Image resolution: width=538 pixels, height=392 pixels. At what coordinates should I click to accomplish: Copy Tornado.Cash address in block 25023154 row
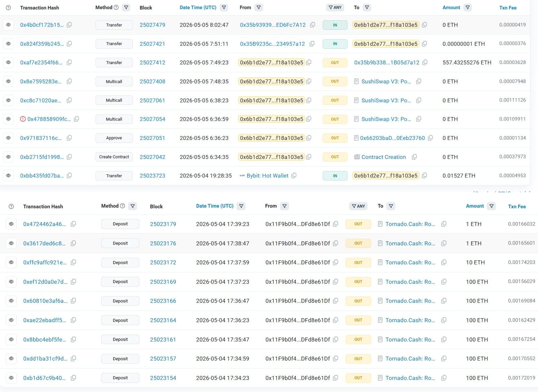pos(444,378)
